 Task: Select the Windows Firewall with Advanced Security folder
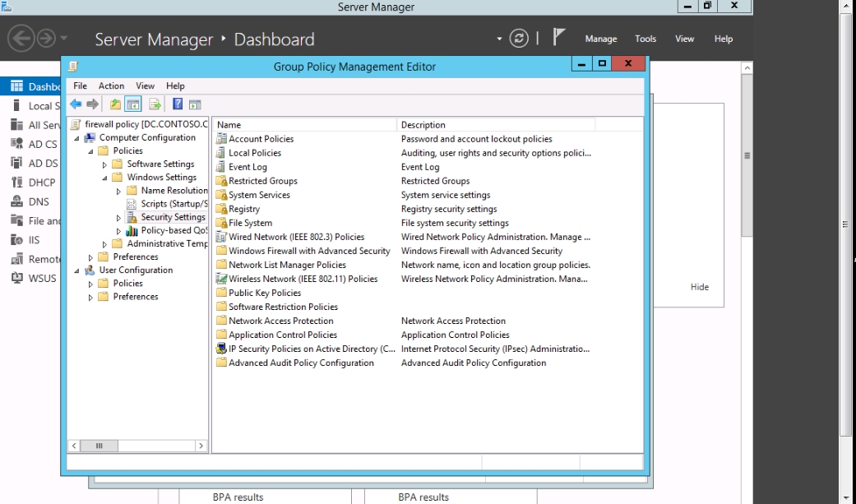(309, 251)
